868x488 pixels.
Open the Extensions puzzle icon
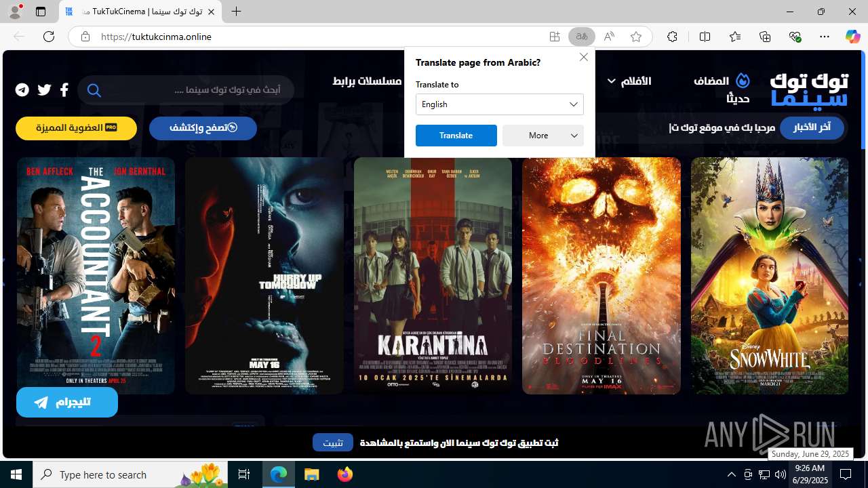[x=672, y=37]
